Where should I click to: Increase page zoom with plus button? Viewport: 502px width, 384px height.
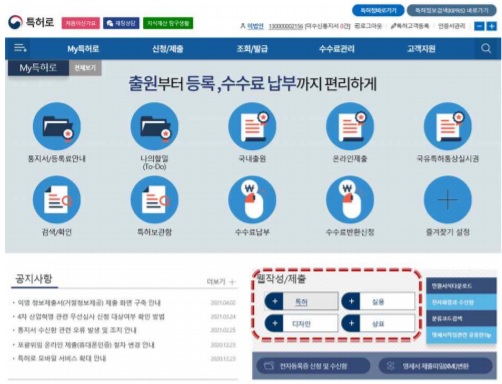[x=492, y=26]
